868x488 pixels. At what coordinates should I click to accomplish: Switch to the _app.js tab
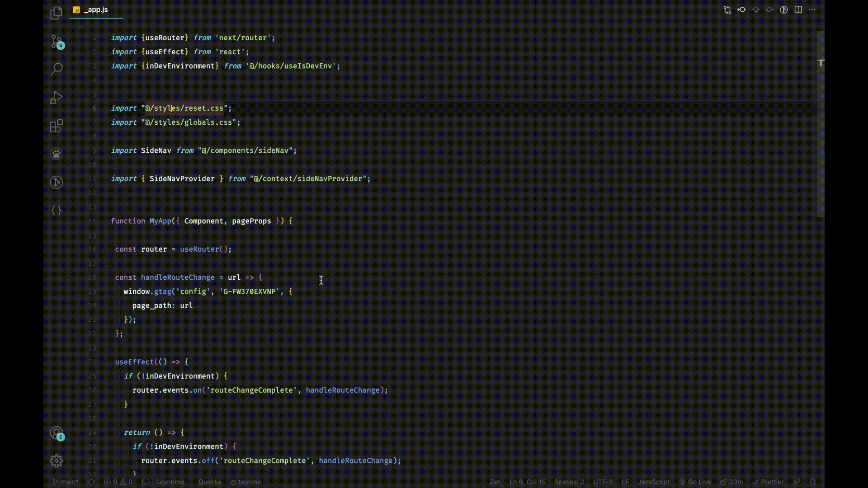[96, 9]
